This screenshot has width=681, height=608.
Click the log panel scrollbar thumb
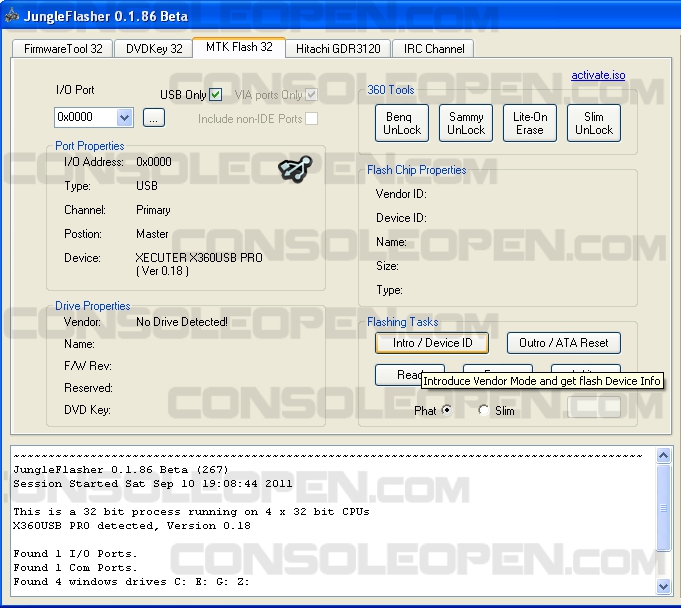[663, 508]
